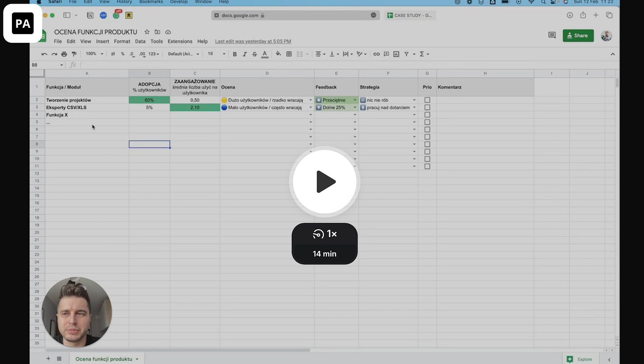This screenshot has height=364, width=644.
Task: Insert a link with chain icon
Action: (376, 54)
